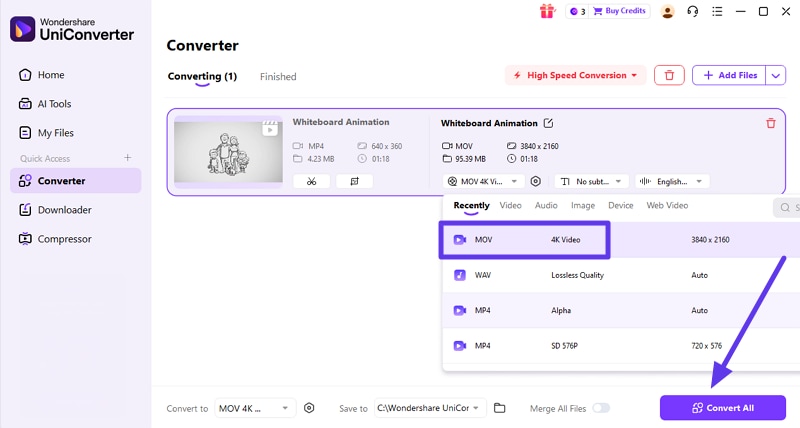Choose the MOV 4K Video preset
This screenshot has height=428, width=800.
621,240
